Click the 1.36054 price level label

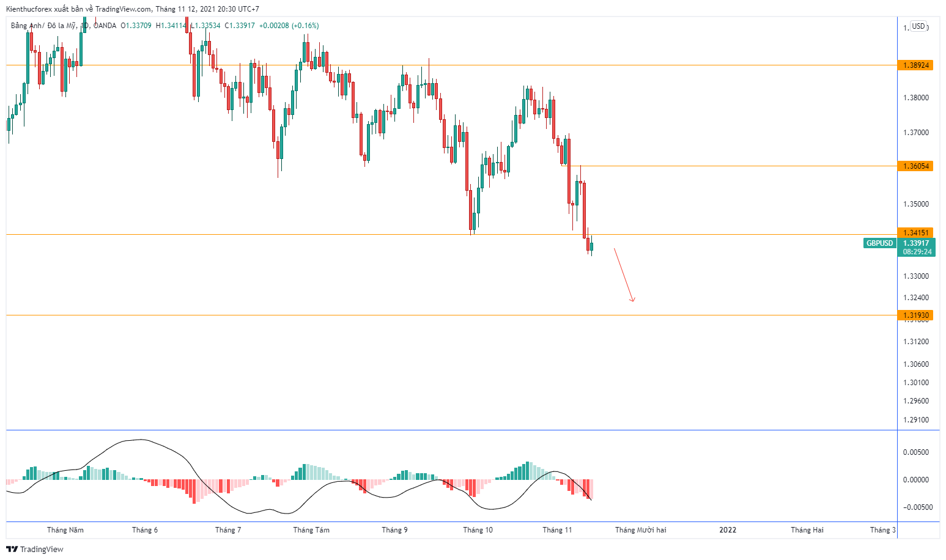tap(915, 166)
